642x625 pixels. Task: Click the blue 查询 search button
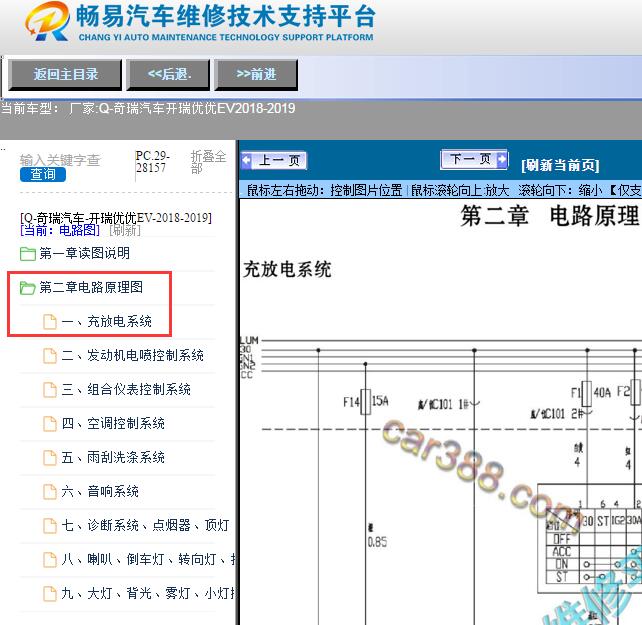43,174
